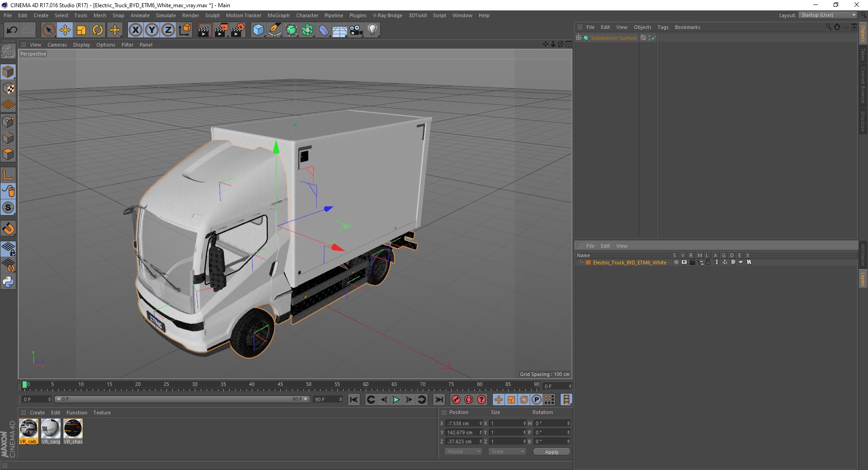Toggle layer Lock icon

(x=708, y=262)
